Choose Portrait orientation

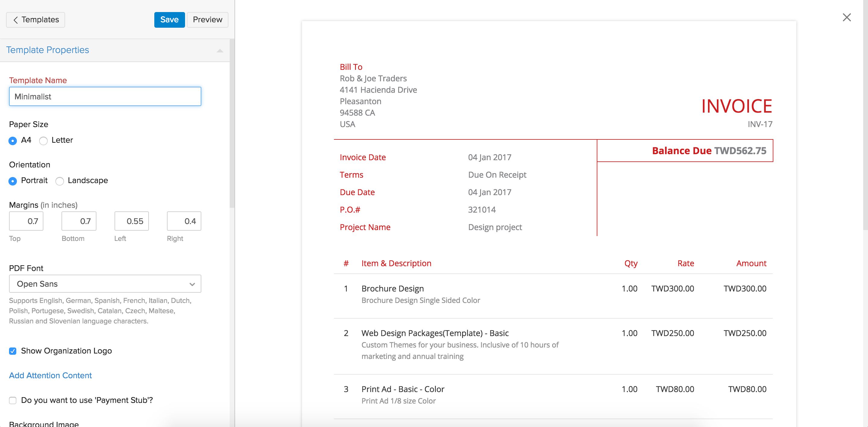pos(13,181)
